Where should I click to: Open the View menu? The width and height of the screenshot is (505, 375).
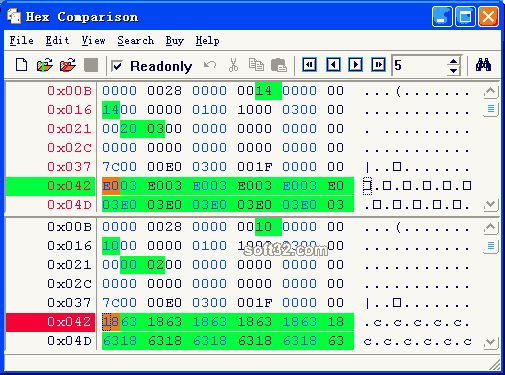[93, 41]
